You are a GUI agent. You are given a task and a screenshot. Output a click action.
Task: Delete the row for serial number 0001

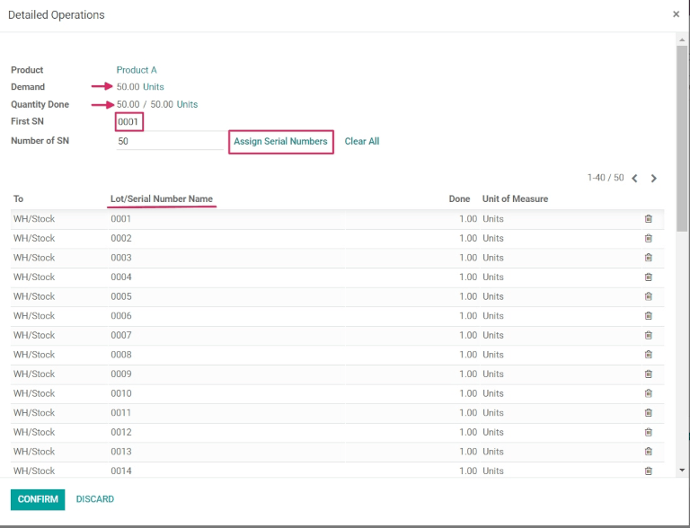(648, 219)
